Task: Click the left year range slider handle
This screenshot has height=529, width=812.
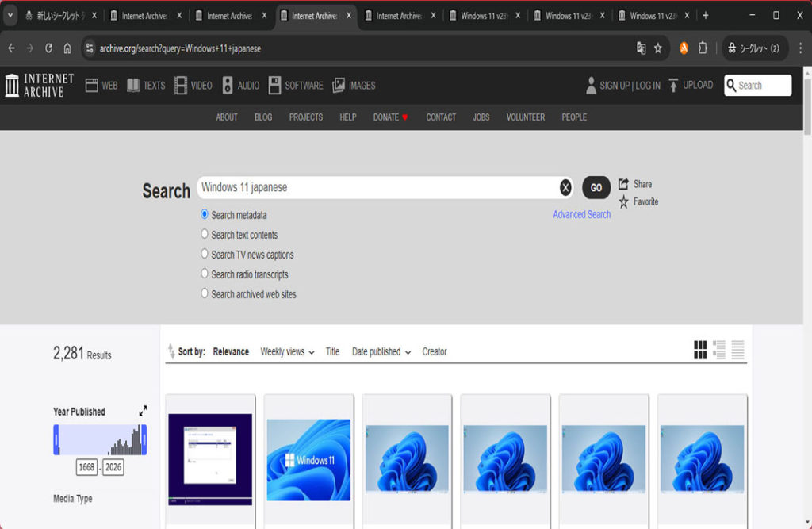Action: click(56, 439)
